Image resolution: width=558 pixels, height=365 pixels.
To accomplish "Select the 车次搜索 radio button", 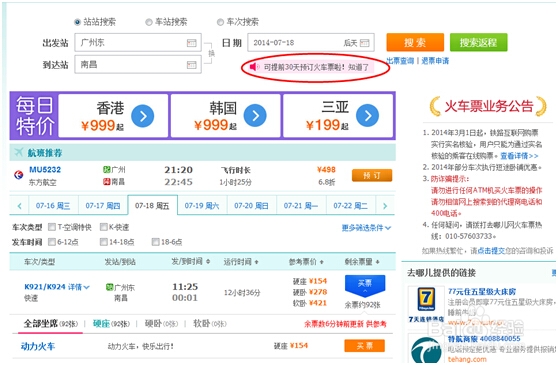I will click(220, 22).
